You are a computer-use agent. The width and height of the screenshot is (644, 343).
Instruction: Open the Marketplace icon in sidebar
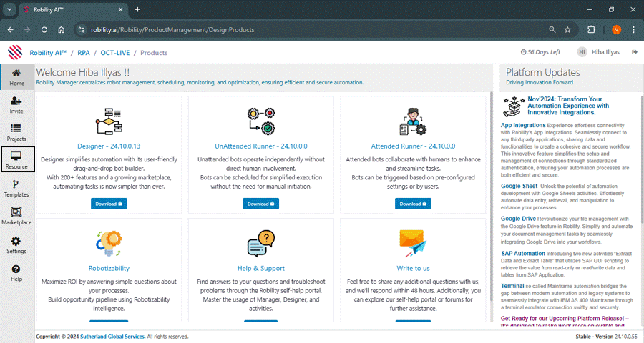(16, 212)
